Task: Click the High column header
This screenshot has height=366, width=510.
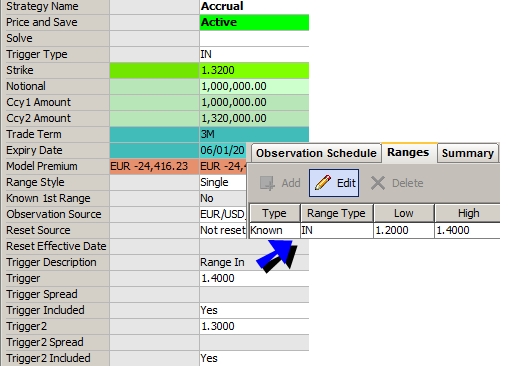Action: point(468,213)
